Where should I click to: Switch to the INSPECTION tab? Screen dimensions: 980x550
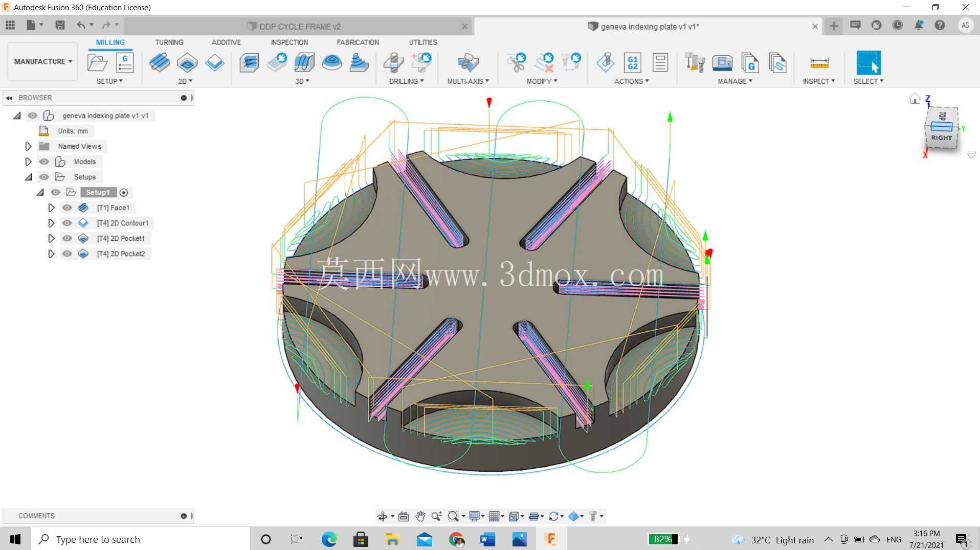(289, 42)
